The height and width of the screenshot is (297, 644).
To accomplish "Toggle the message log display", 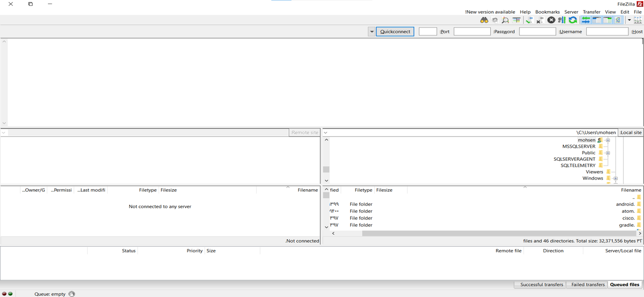I will click(618, 20).
